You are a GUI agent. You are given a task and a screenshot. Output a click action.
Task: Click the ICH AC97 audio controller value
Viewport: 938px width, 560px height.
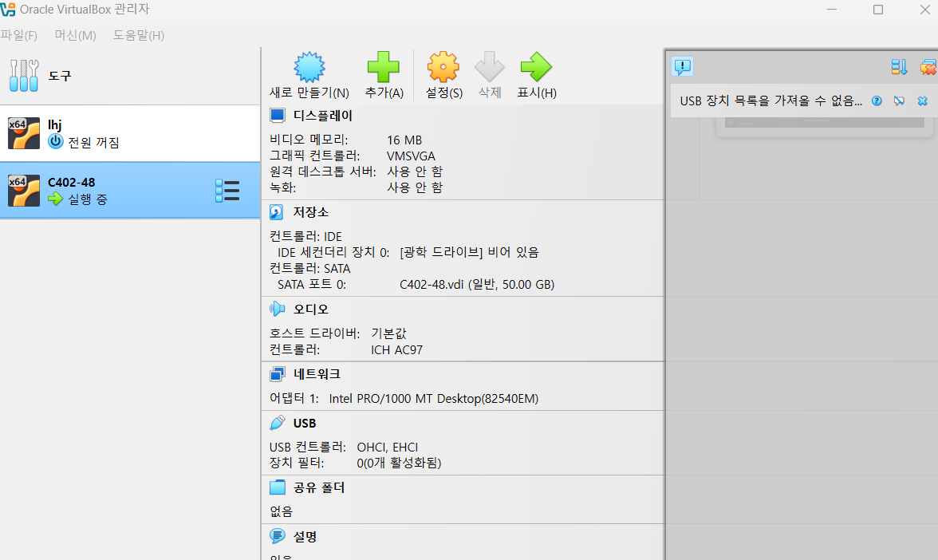click(x=396, y=349)
